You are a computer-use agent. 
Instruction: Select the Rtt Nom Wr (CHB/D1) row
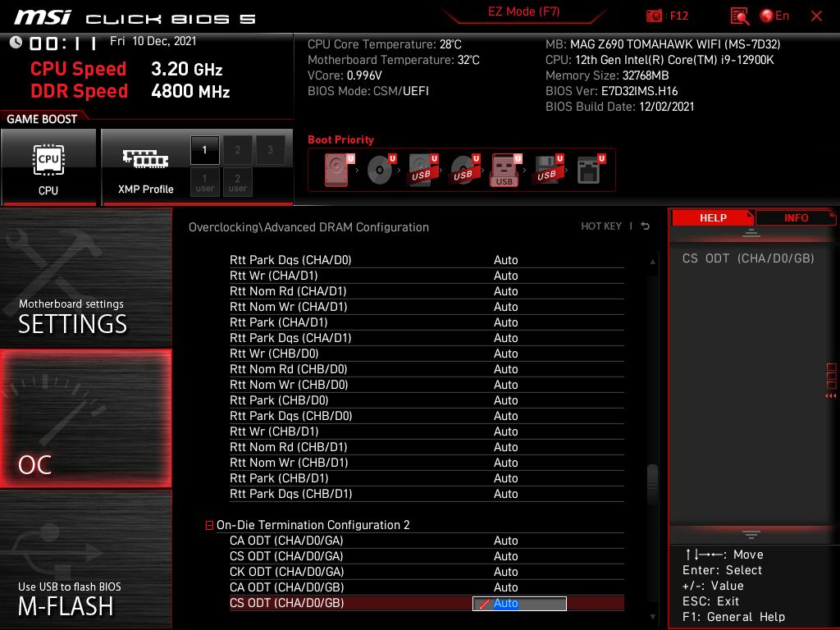(x=427, y=463)
